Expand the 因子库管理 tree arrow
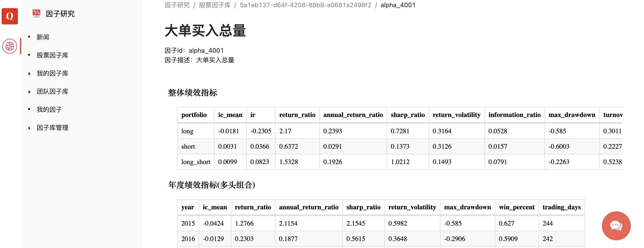 [x=29, y=128]
